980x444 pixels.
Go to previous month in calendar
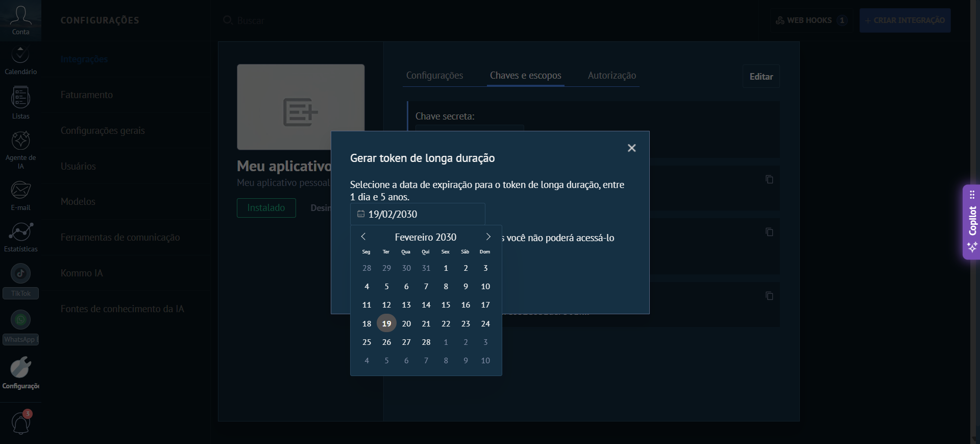(x=363, y=237)
